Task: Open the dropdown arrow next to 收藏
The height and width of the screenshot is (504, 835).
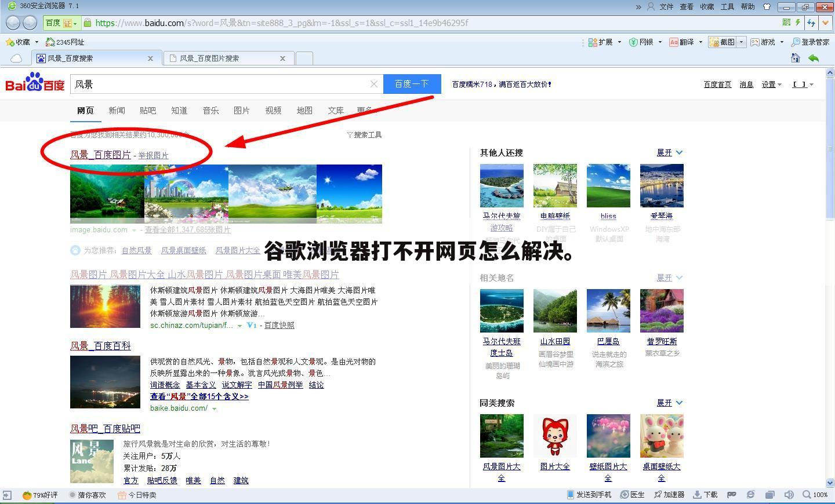Action: click(x=36, y=42)
